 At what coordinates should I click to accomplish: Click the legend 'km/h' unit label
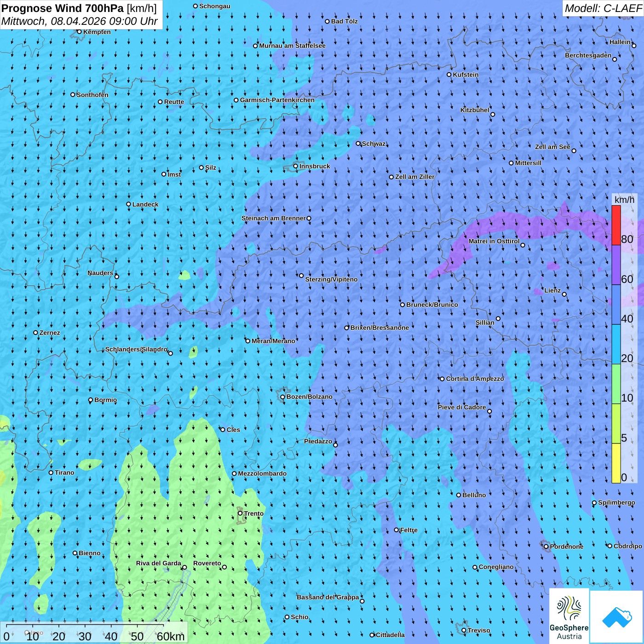click(x=624, y=200)
